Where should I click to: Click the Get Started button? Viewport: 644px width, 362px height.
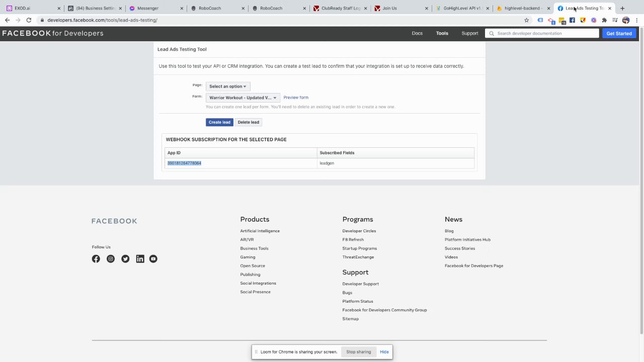(x=619, y=33)
